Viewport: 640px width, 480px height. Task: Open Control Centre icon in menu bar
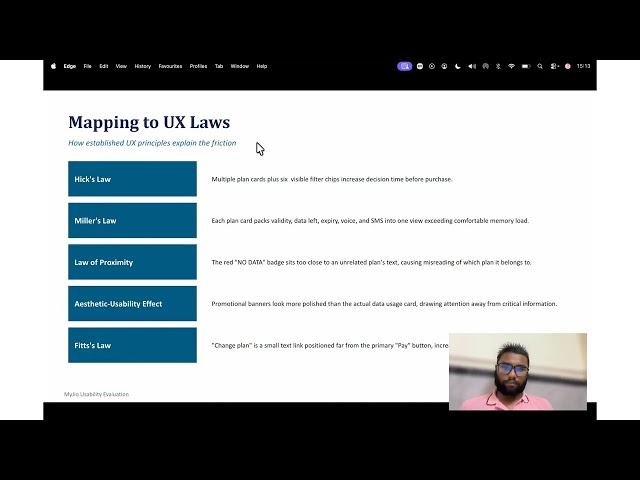tap(554, 66)
